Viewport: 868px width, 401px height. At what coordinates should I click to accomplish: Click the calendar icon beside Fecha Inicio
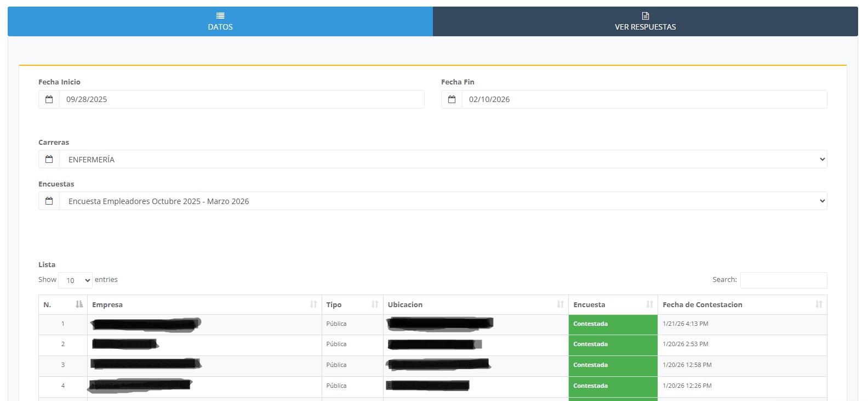pyautogui.click(x=49, y=99)
